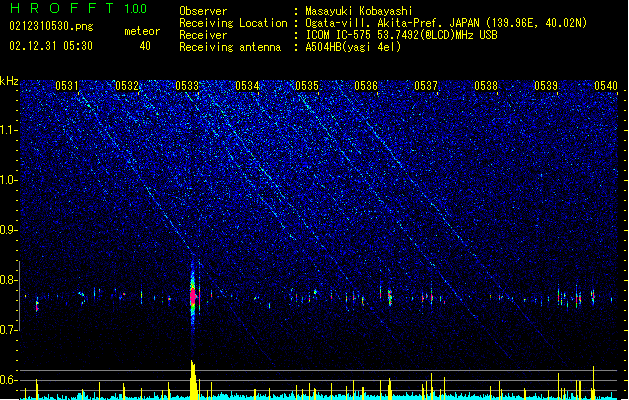Click the 0537 time marker label
The image size is (629, 400).
point(426,86)
